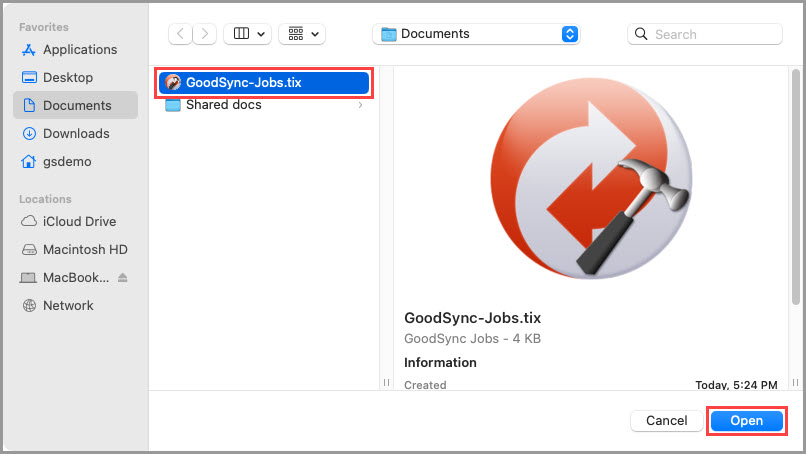
Task: Select Desktop in the sidebar
Action: [x=76, y=78]
